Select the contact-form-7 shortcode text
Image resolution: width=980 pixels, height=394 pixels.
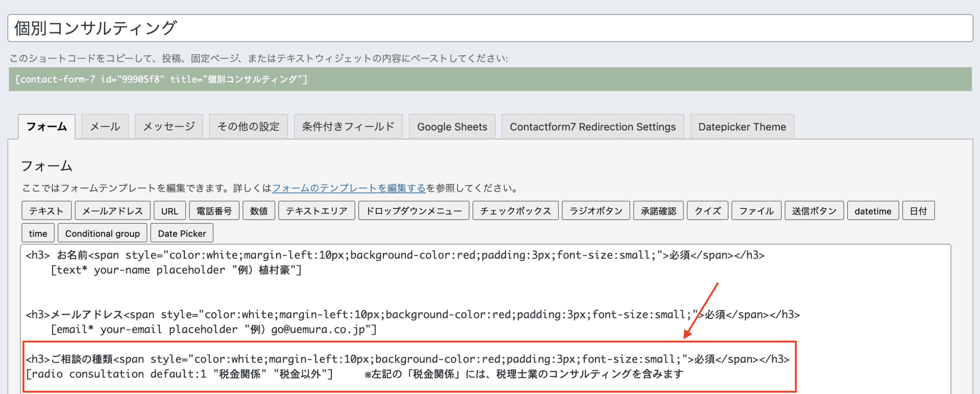[161, 79]
